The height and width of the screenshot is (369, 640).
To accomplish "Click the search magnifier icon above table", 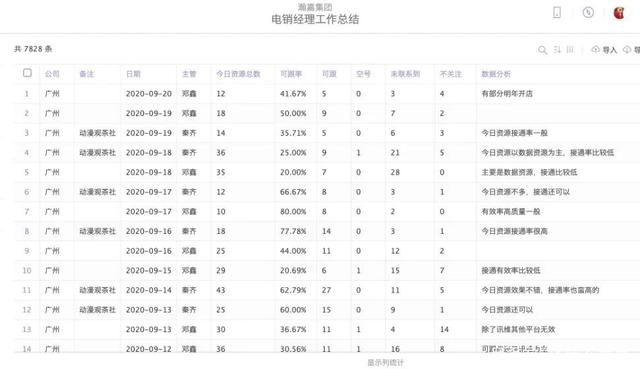I will point(542,50).
